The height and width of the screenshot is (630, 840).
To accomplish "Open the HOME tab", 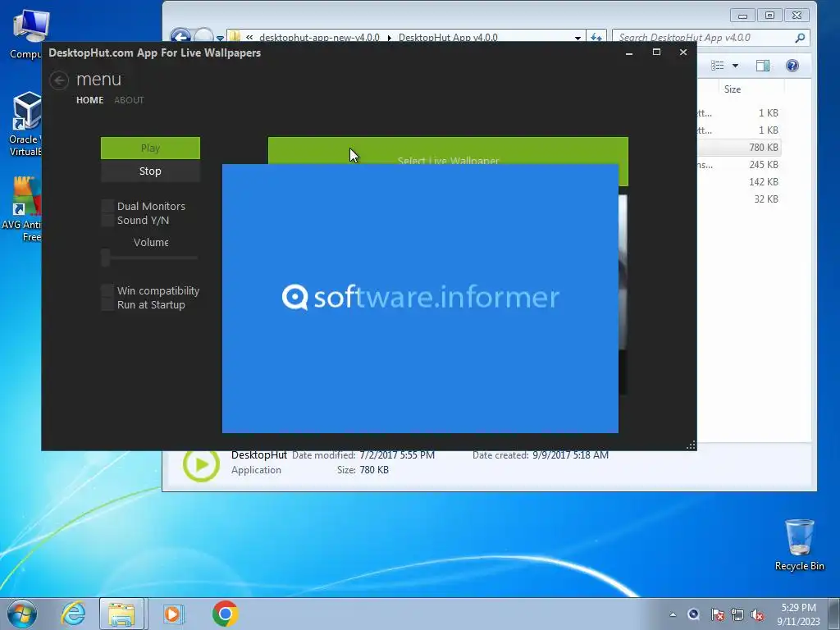I will pyautogui.click(x=90, y=100).
